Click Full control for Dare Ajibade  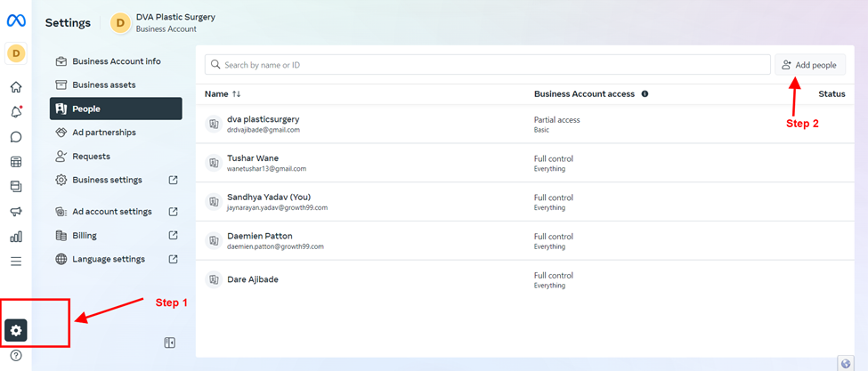(x=554, y=275)
